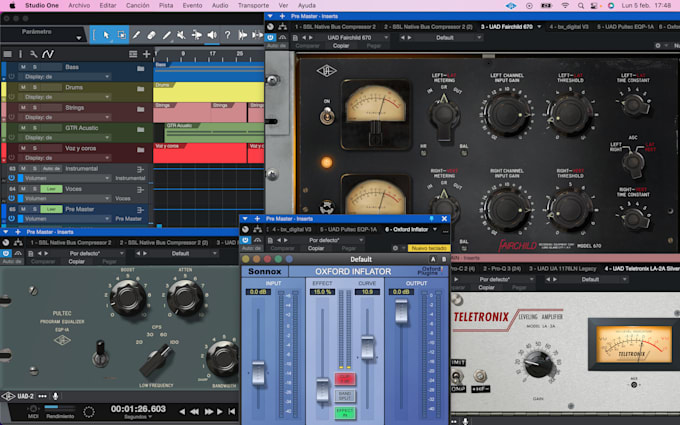Click the rewind transport button
Viewport: 680px width, 425px height.
195,411
